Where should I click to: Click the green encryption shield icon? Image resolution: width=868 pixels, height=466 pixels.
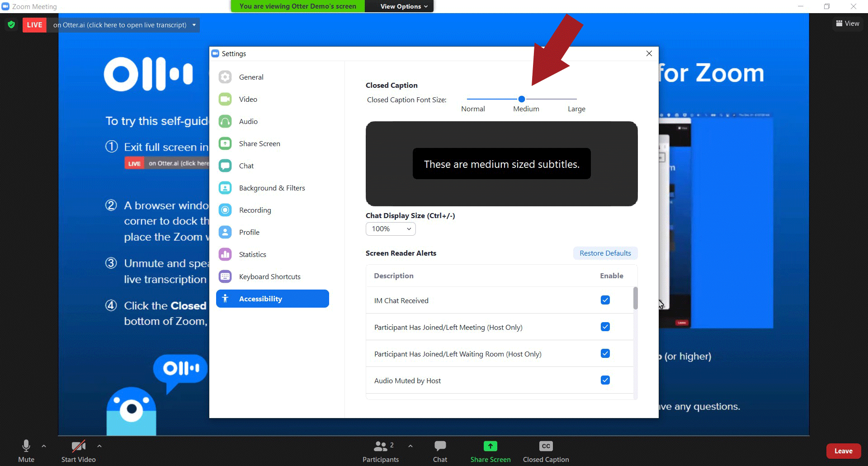pyautogui.click(x=11, y=25)
